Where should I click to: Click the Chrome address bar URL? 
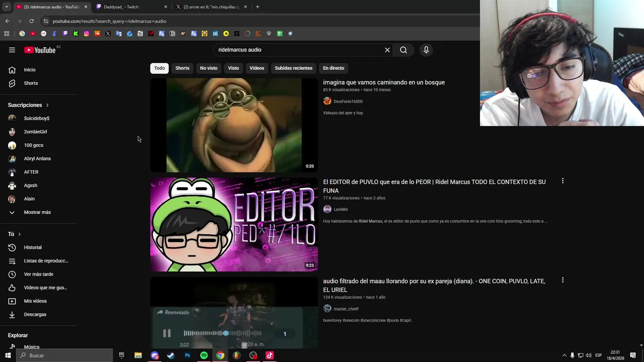point(109,21)
